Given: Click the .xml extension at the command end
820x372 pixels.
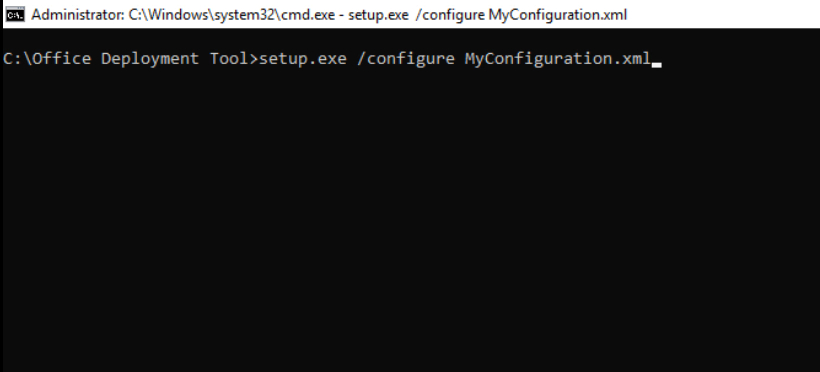Looking at the screenshot, I should click(631, 59).
